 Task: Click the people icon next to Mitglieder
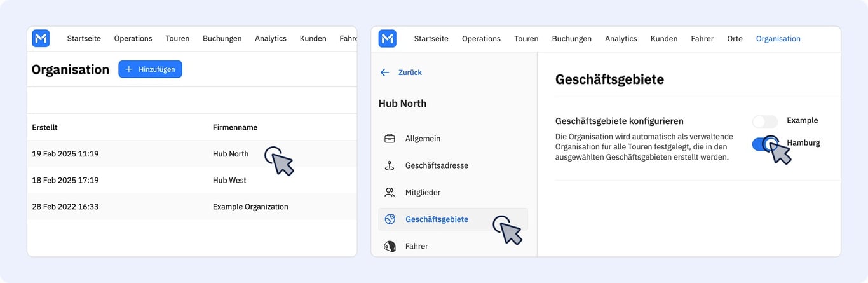[390, 192]
